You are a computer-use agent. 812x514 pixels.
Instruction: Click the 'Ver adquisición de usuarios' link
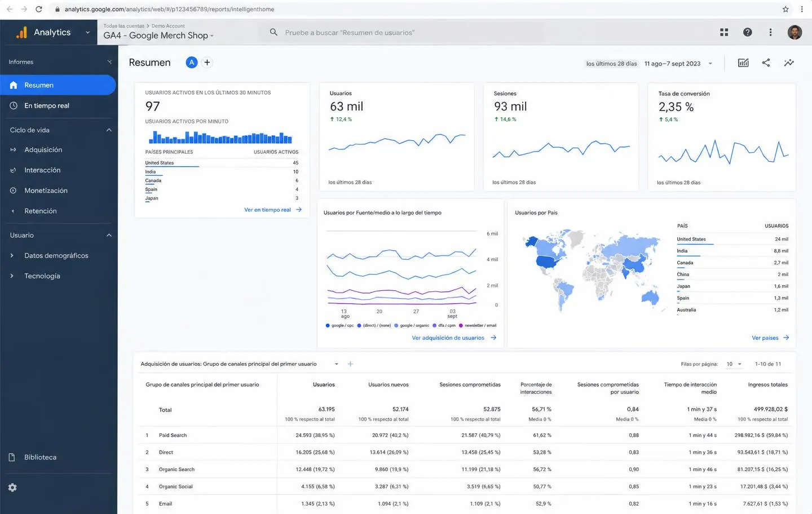pyautogui.click(x=454, y=338)
